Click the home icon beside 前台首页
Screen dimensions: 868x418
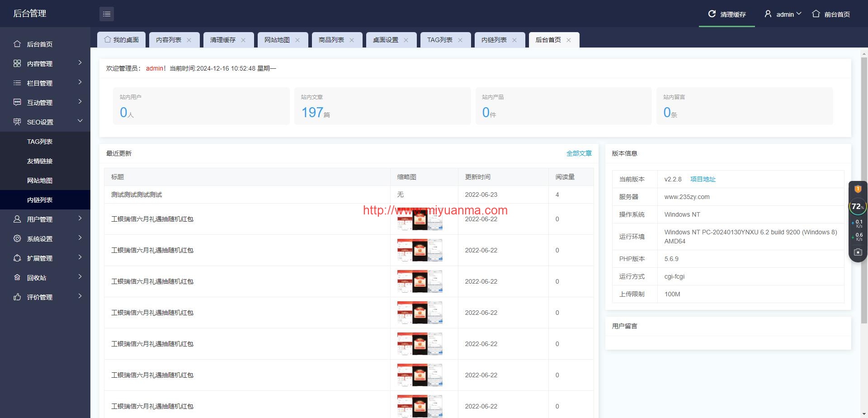(x=816, y=14)
